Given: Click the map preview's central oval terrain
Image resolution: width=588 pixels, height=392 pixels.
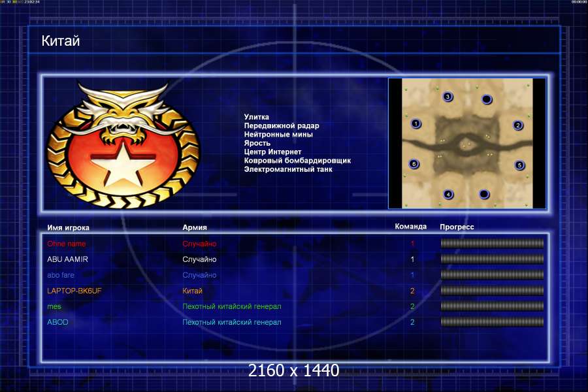Looking at the screenshot, I should click(x=467, y=145).
